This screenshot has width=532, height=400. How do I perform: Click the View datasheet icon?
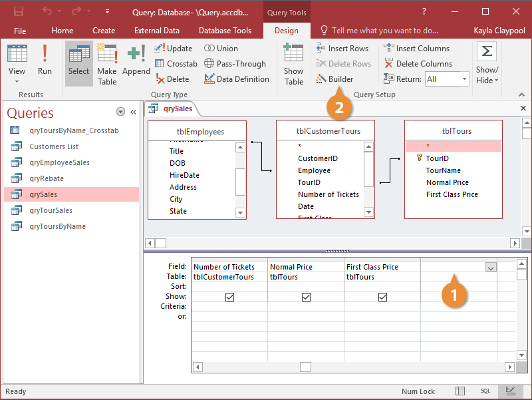[x=17, y=53]
